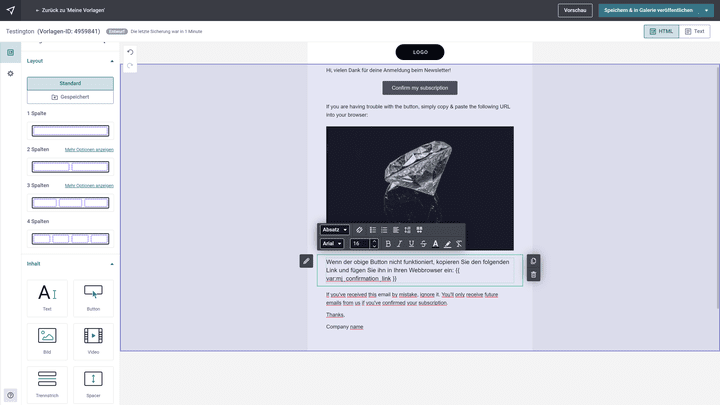Click the 'If you are having trouble' paragraph

click(418, 111)
